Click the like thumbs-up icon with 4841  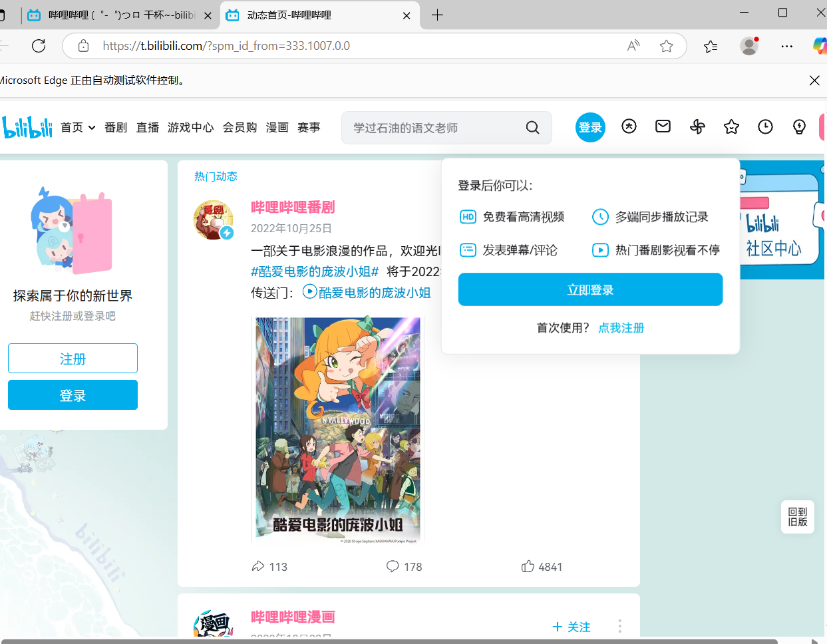coord(528,566)
